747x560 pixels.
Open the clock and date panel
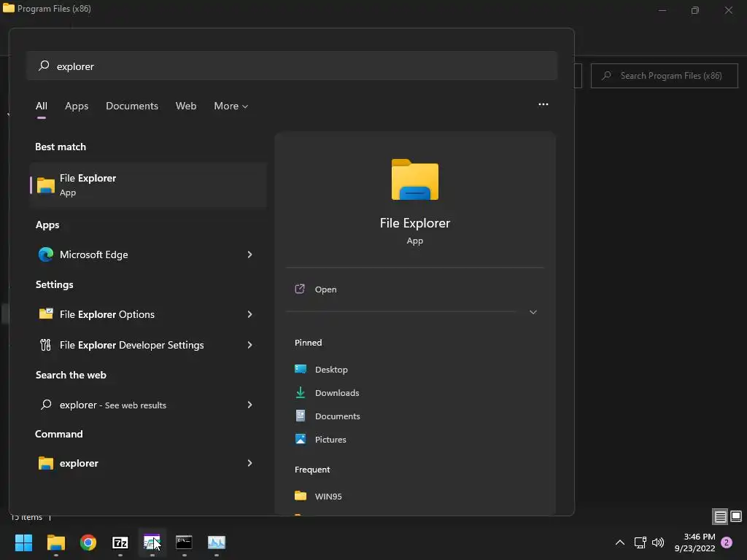pos(694,542)
